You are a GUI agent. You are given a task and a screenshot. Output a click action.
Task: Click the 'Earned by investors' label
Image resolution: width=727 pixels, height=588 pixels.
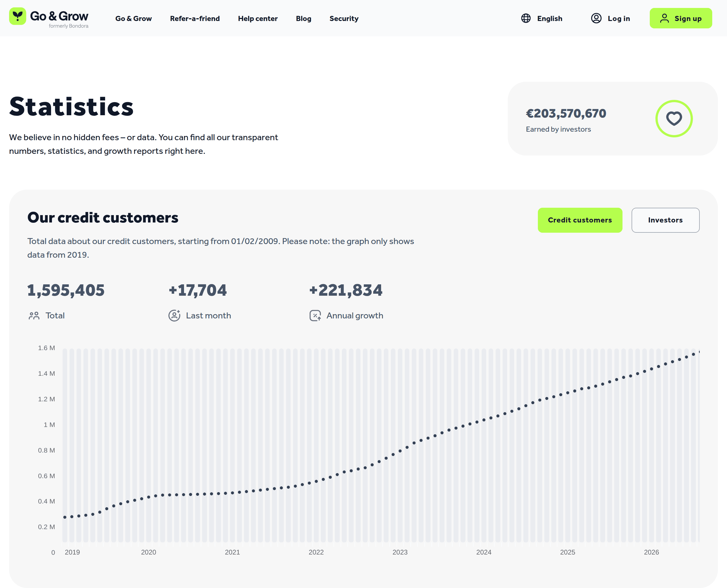(x=558, y=129)
